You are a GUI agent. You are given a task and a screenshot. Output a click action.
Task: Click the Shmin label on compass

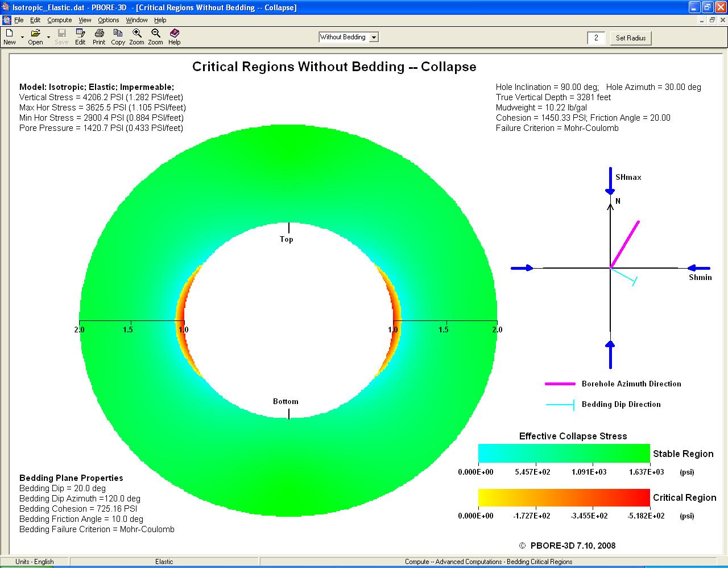(x=700, y=277)
